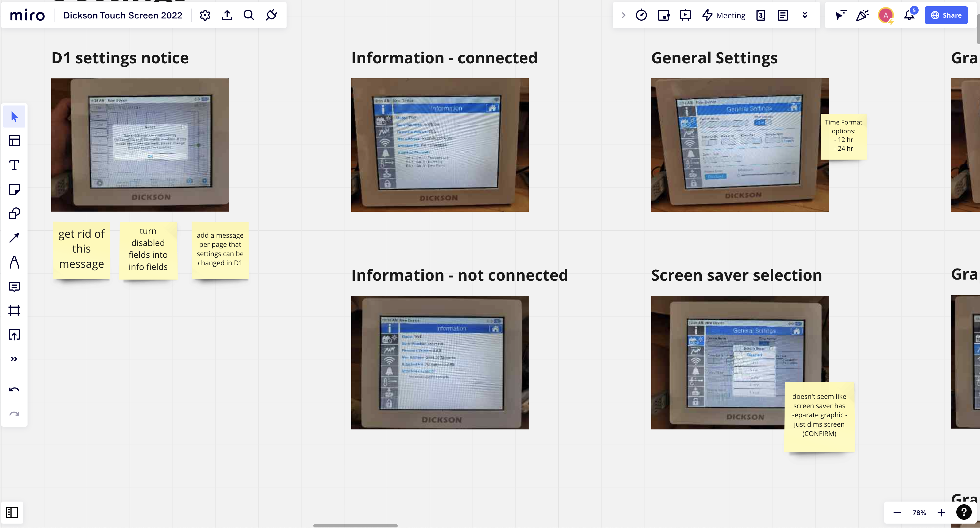Click the 78% zoom level
Viewport: 980px width, 528px height.
919,513
